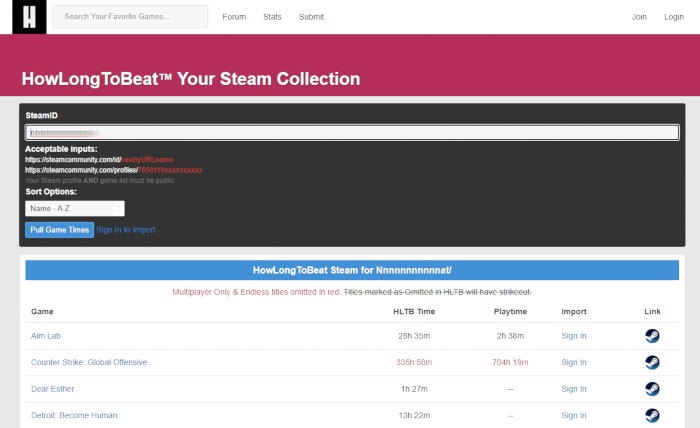The width and height of the screenshot is (700, 428).
Task: Select the 13h 22m HLTB time cell
Action: click(414, 415)
